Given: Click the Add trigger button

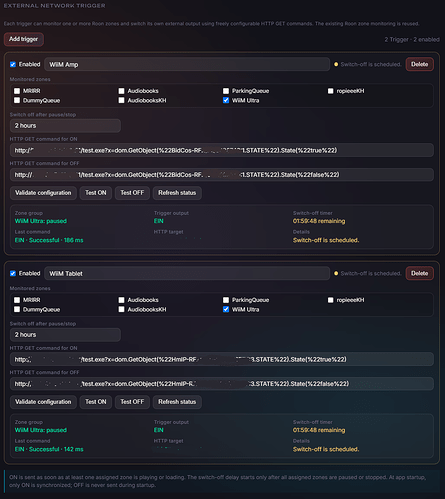Looking at the screenshot, I should 24,39.
